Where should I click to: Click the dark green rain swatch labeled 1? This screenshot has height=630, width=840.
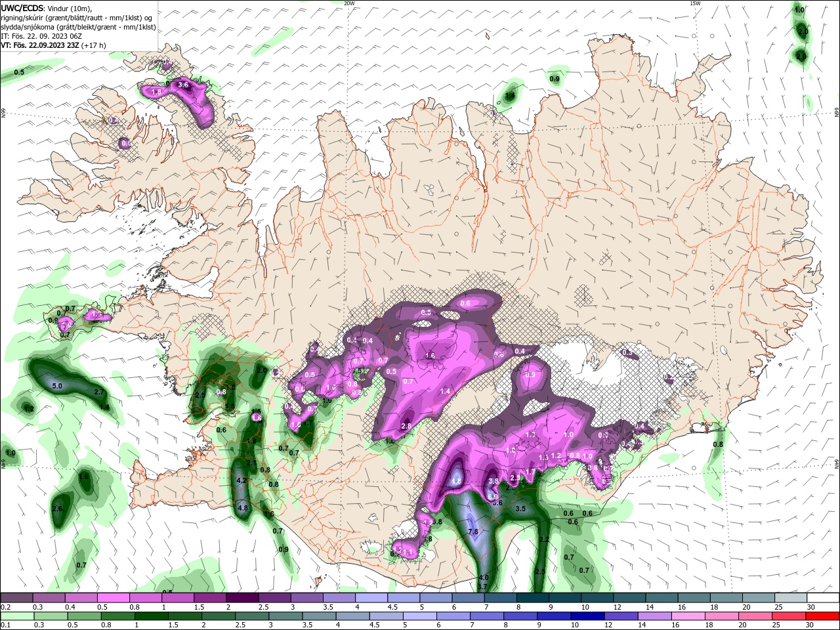click(151, 616)
